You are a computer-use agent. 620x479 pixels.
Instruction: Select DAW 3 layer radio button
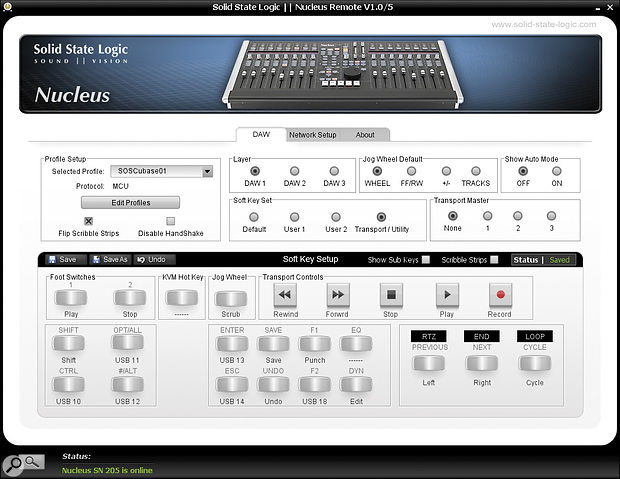click(334, 171)
